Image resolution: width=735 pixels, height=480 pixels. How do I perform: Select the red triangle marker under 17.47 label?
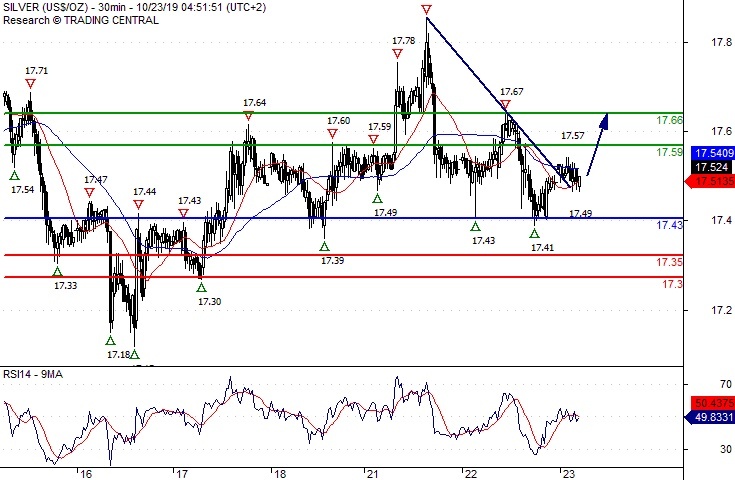pos(90,193)
